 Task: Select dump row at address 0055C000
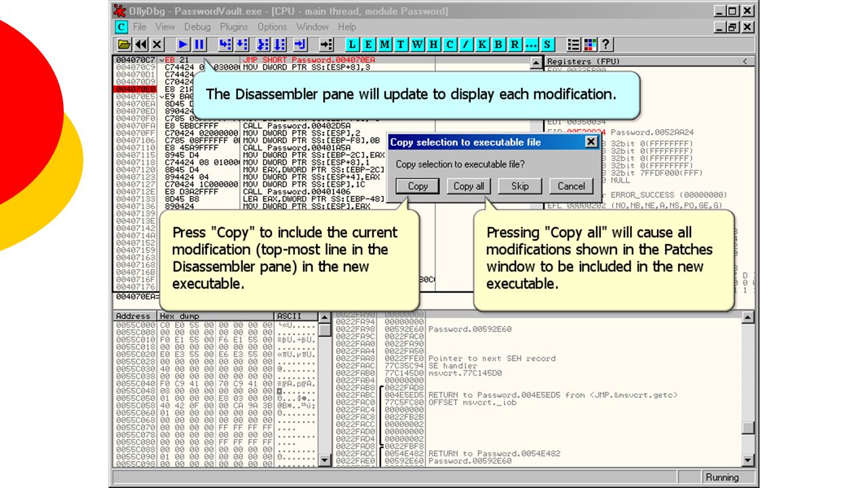point(216,325)
